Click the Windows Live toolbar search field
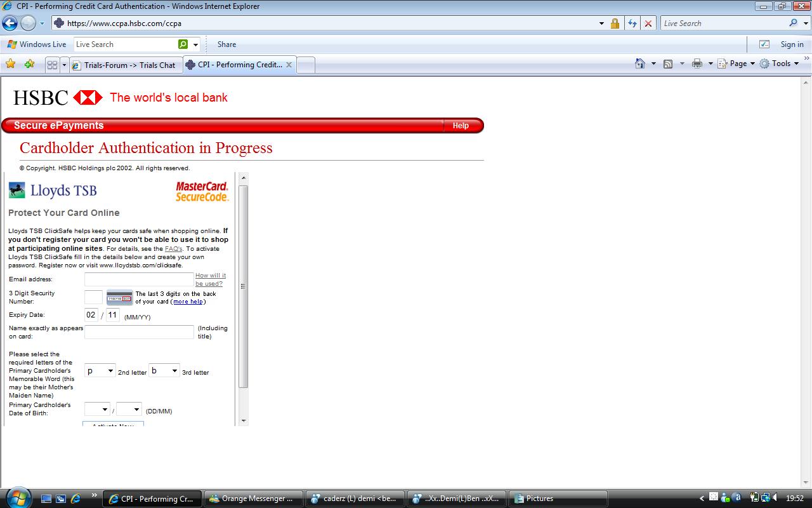The image size is (812, 508). point(126,44)
